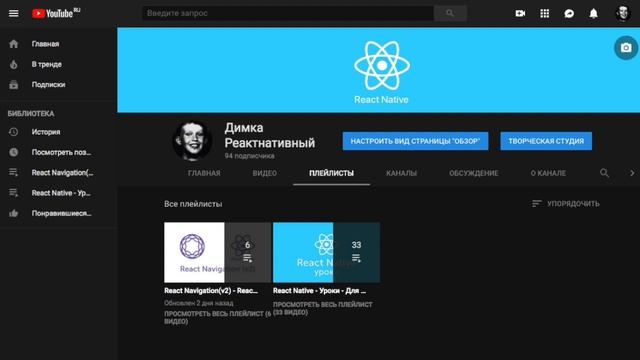Image resolution: width=640 pixels, height=360 pixels.
Task: Click the Обновлен 2 дня назад text
Action: (x=199, y=303)
